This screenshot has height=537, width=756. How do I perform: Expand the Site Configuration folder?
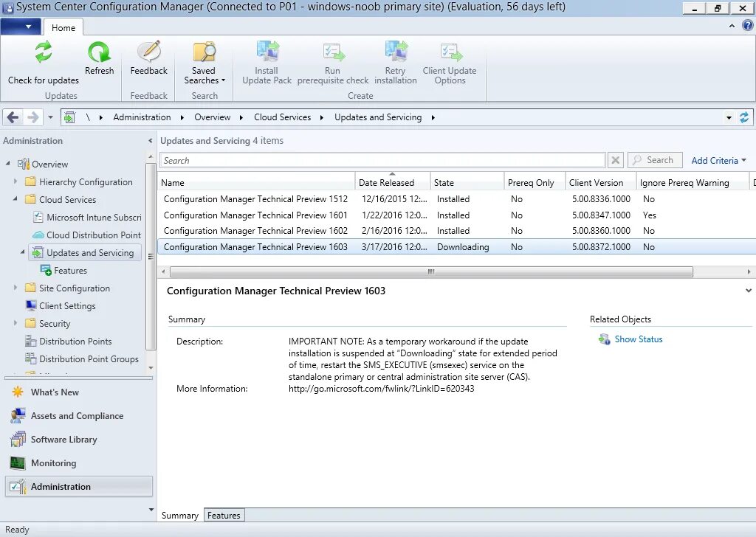pos(16,288)
